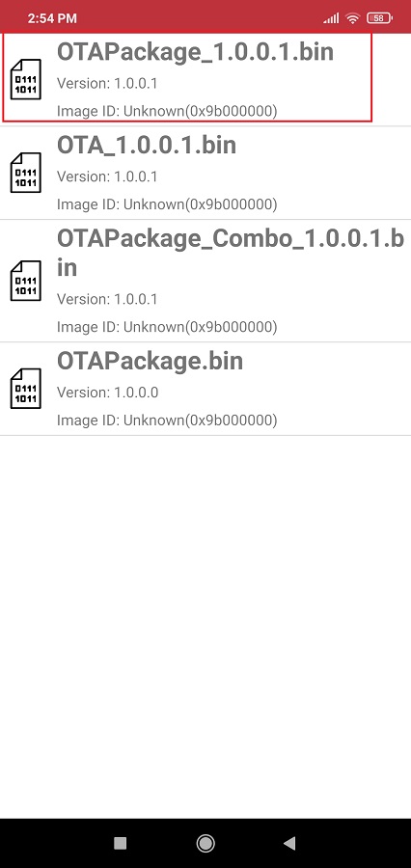Tap the Android home circle icon
The width and height of the screenshot is (411, 868).
point(205,843)
